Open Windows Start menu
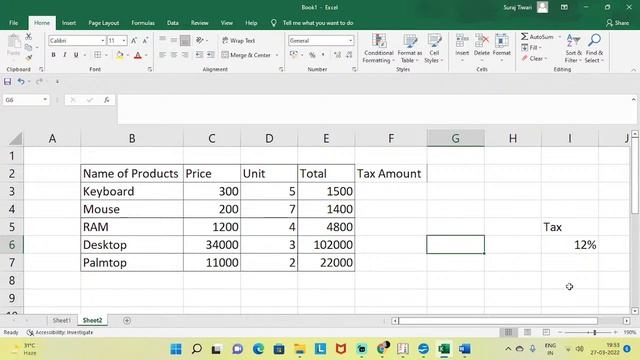Viewport: 640px width, 360px height. (176, 349)
